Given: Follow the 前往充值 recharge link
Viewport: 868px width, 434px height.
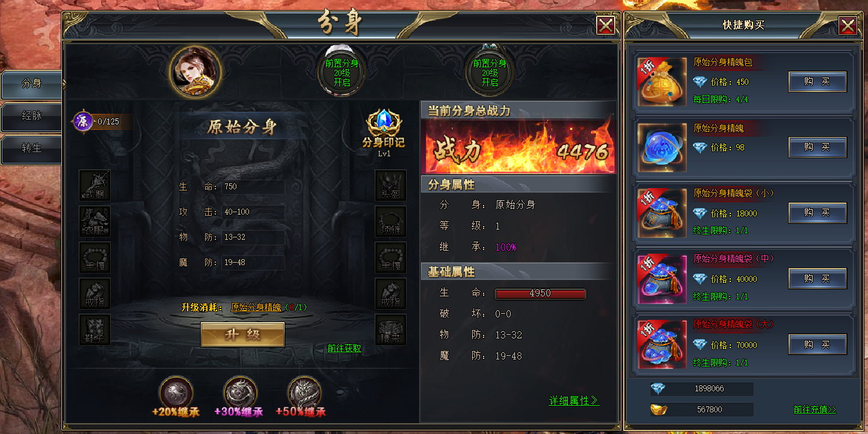Looking at the screenshot, I should click(815, 409).
